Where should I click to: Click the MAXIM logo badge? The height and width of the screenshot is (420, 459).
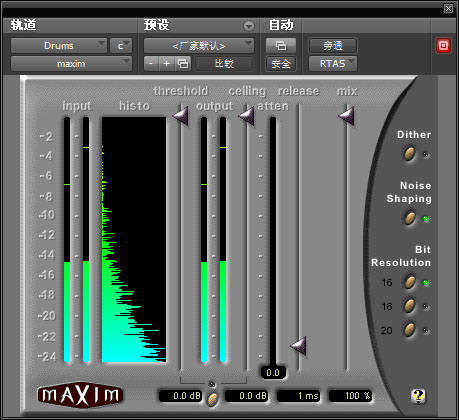tap(80, 395)
